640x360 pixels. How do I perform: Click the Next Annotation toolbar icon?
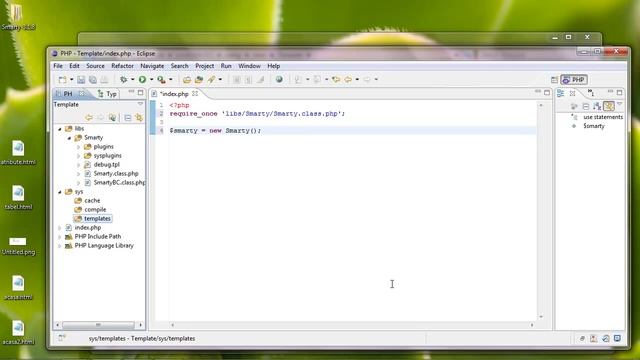(x=298, y=80)
